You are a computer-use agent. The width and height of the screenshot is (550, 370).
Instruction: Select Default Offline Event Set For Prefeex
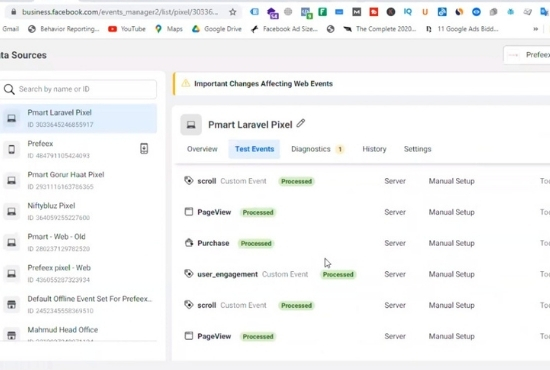click(x=79, y=304)
